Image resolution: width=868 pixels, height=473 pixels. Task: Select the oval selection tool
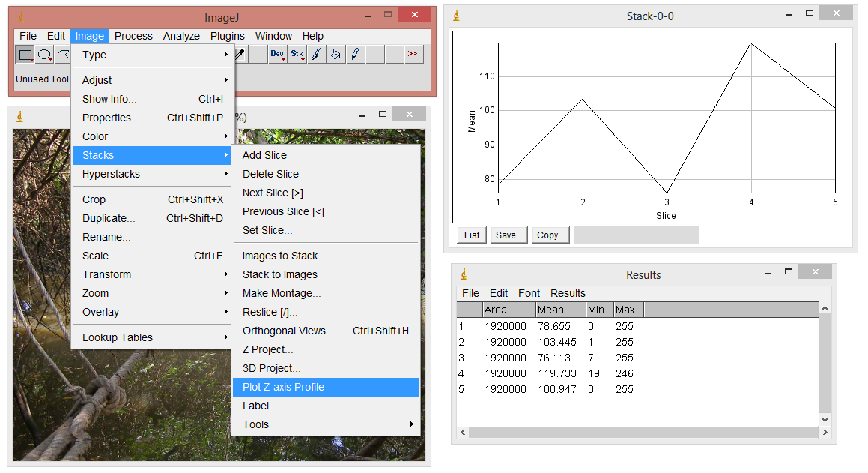point(44,54)
